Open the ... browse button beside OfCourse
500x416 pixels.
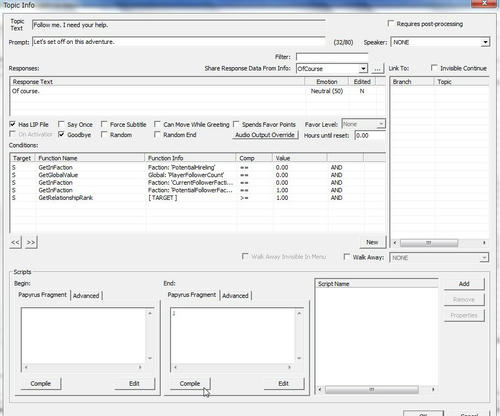377,69
